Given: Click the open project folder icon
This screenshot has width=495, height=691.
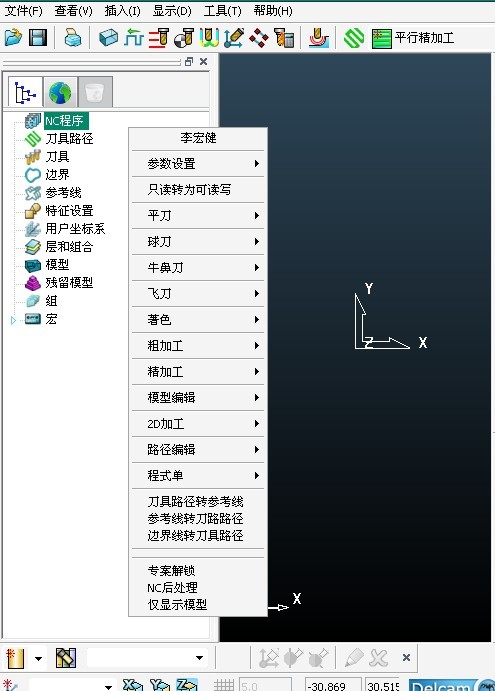Looking at the screenshot, I should [13, 37].
